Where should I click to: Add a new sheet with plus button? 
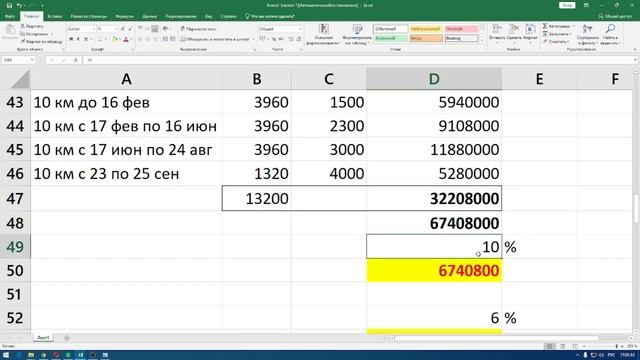tap(67, 338)
